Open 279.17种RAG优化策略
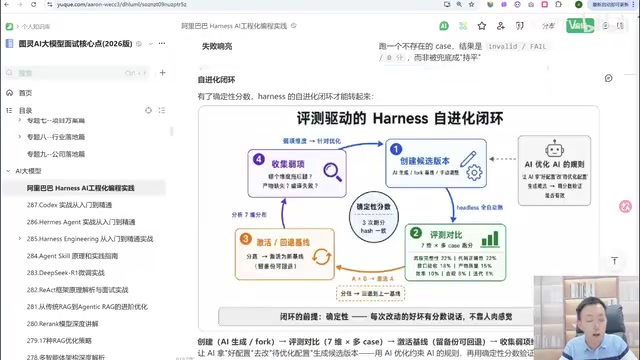 [x=59, y=340]
